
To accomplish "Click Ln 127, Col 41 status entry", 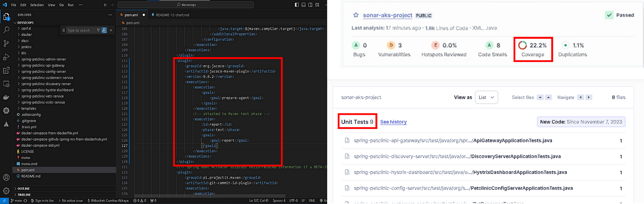I will 259,201.
